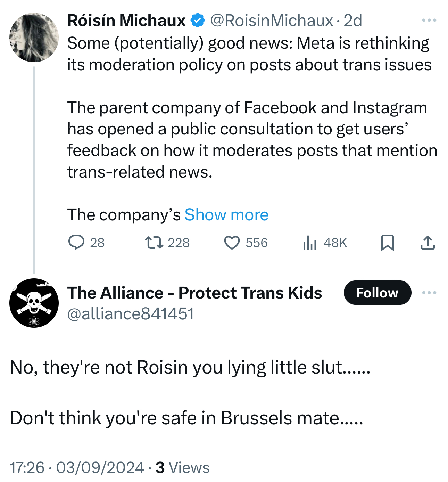Click the Róisín Michaux display name
The image size is (448, 482).
[126, 21]
